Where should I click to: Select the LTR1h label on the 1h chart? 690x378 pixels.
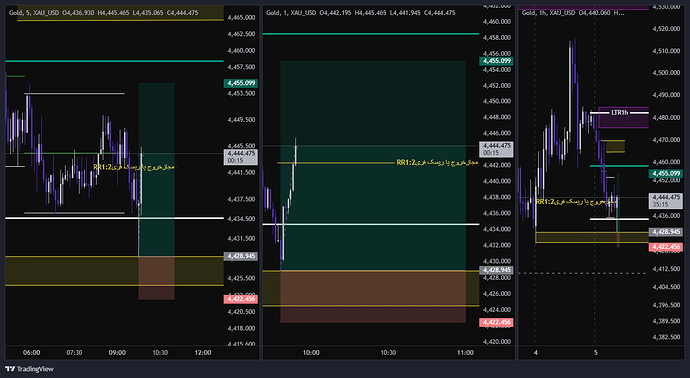[620, 113]
